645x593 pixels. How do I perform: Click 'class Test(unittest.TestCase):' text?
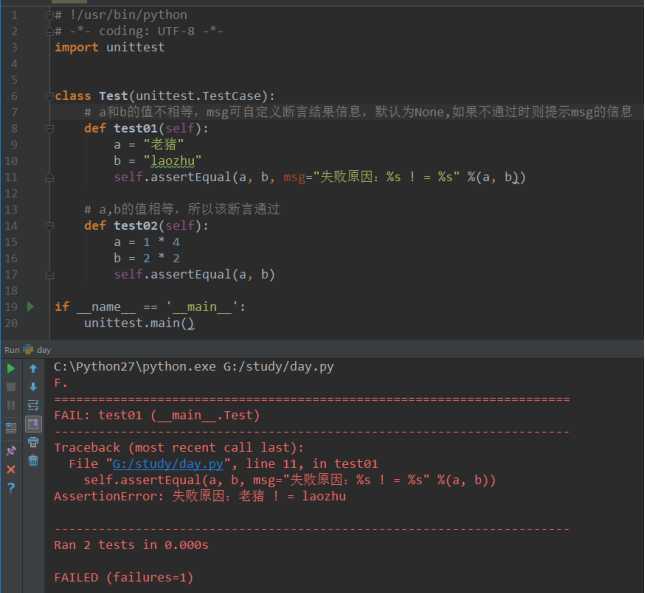[x=165, y=96]
